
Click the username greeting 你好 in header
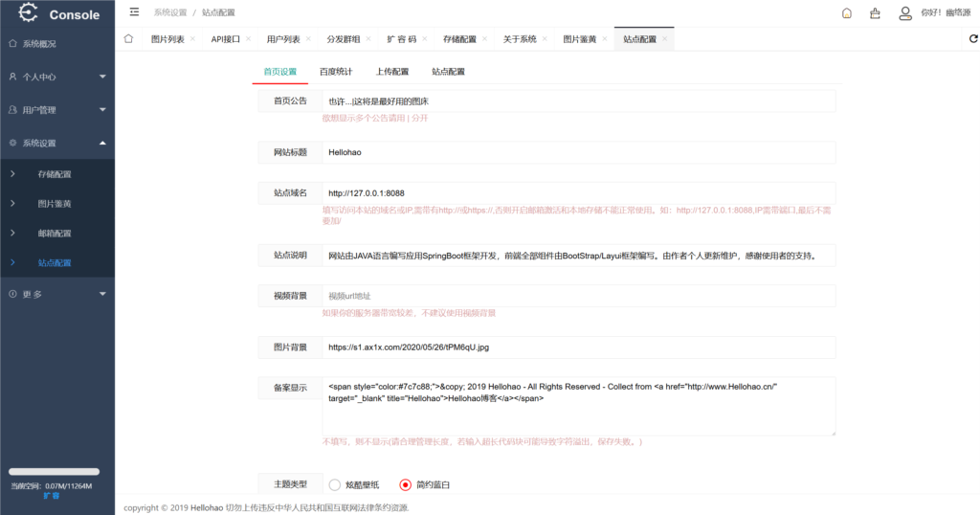tap(946, 12)
